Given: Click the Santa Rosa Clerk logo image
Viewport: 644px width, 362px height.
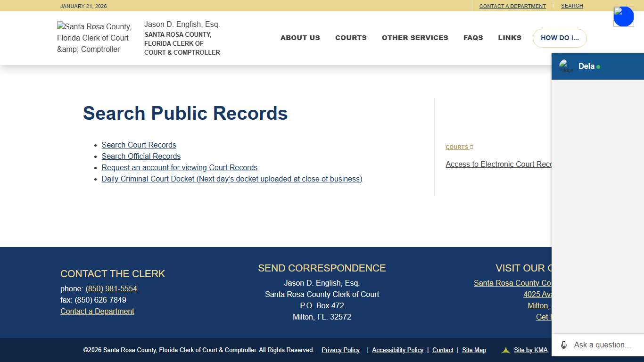Looking at the screenshot, I should 94,38.
